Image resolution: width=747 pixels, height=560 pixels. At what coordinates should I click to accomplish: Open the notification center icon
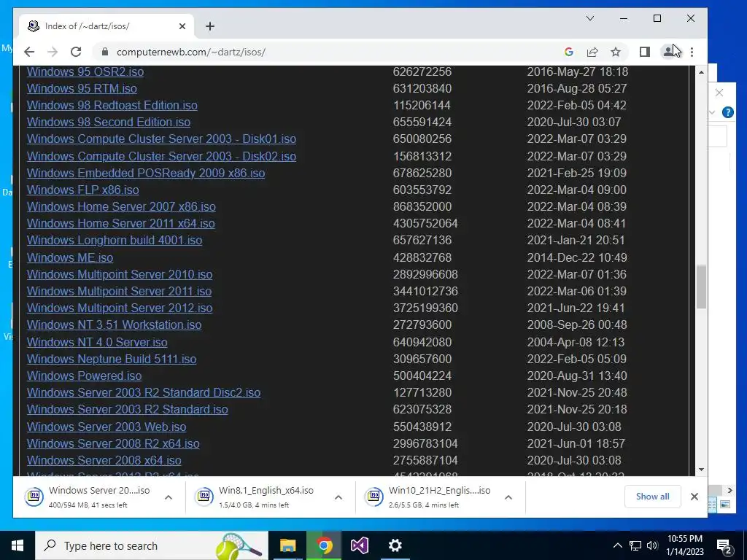coord(724,545)
